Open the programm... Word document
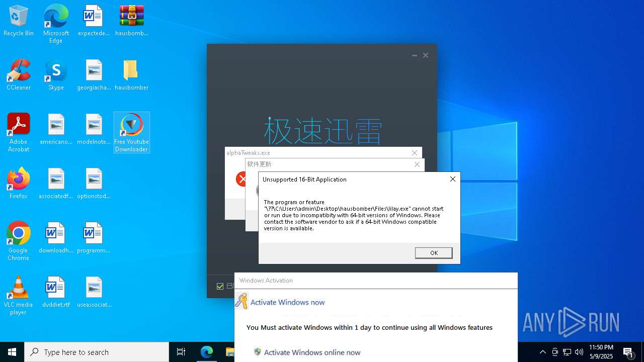The width and height of the screenshot is (644, 362). [94, 238]
